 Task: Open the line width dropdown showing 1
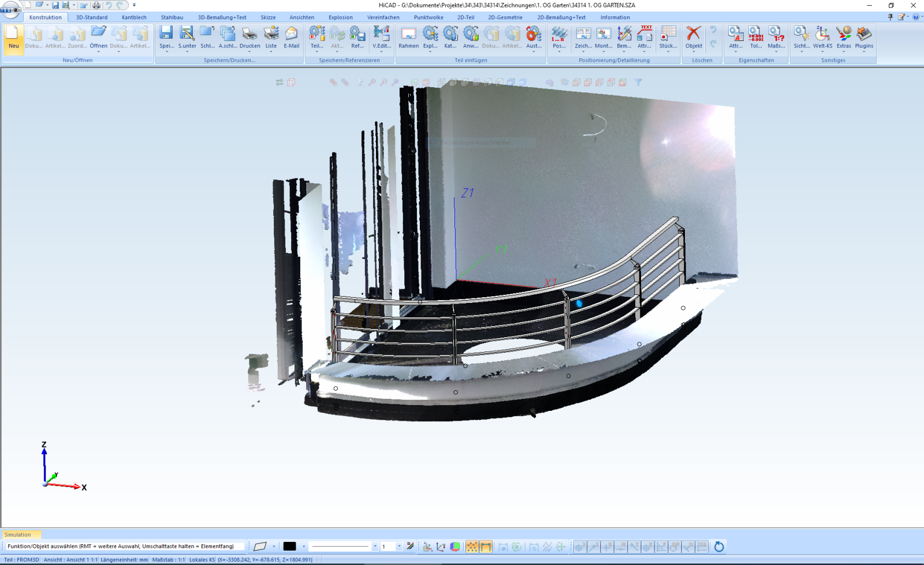pyautogui.click(x=398, y=547)
